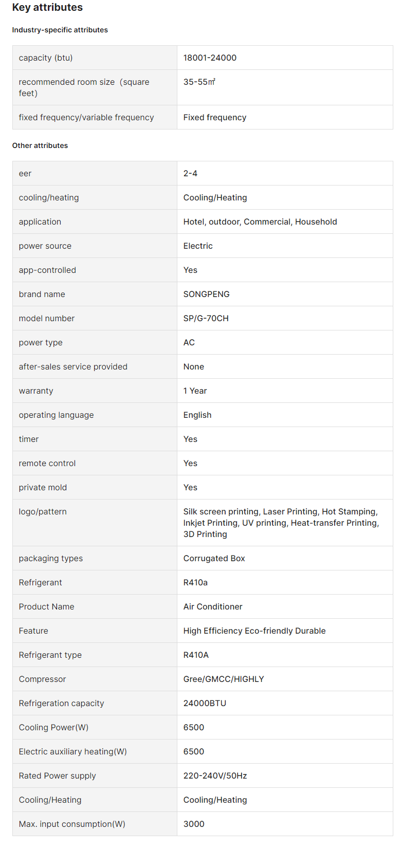Select the Feature value High Efficiency Eco-friendly Durable
This screenshot has width=401, height=868.
pyautogui.click(x=254, y=631)
